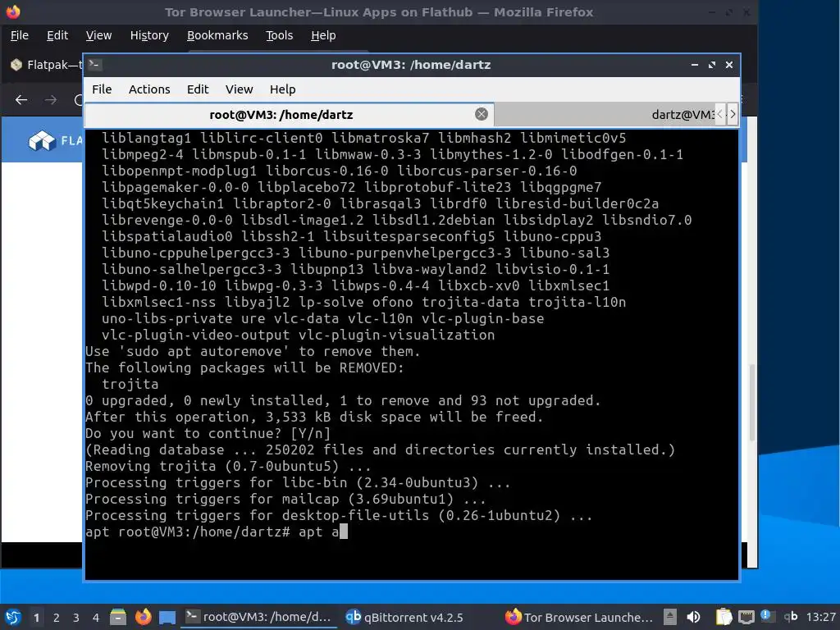This screenshot has width=840, height=630.
Task: Select the root@VM3: /home/dartz terminal tab
Action: [290, 115]
